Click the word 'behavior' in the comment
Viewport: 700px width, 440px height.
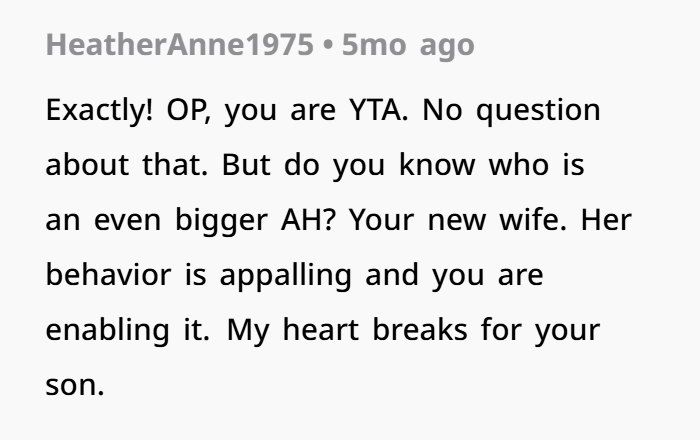108,274
